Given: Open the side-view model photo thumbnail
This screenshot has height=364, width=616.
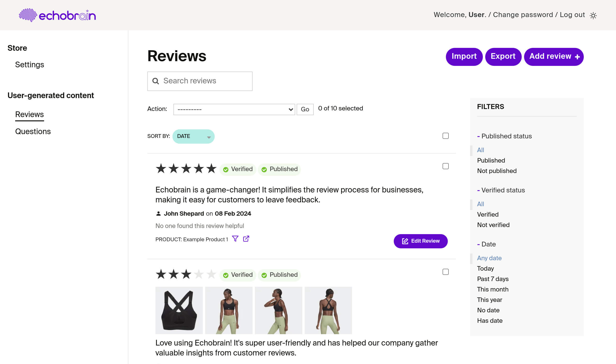Looking at the screenshot, I should point(279,310).
